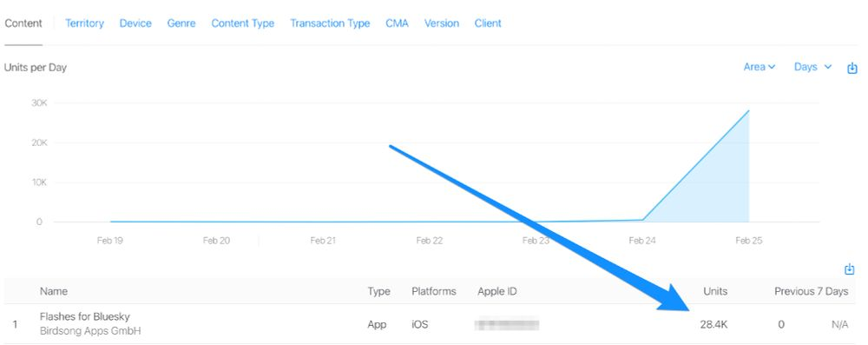Click the Feb 24 point on chart

pos(642,220)
